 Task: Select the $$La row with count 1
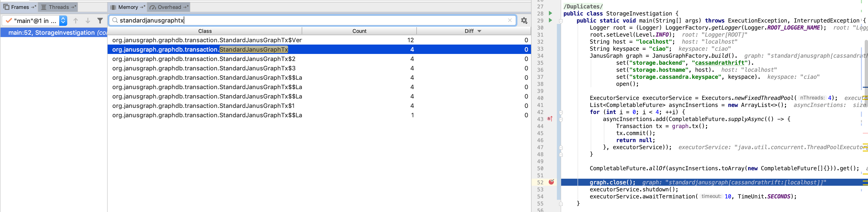pyautogui.click(x=319, y=115)
